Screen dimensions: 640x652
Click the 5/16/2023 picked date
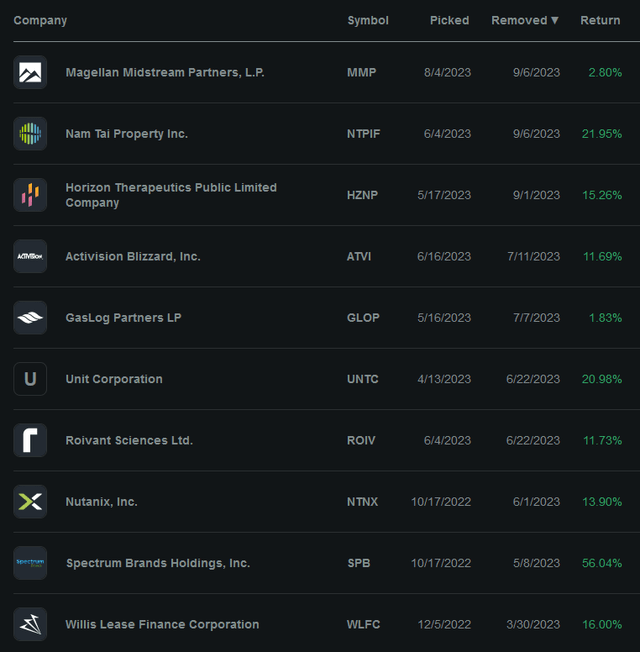pyautogui.click(x=444, y=318)
